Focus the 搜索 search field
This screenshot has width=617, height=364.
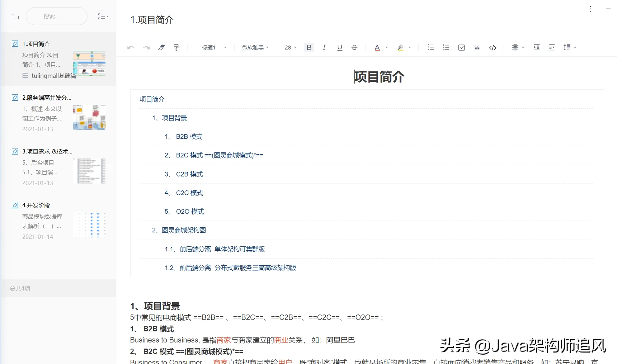coord(57,16)
